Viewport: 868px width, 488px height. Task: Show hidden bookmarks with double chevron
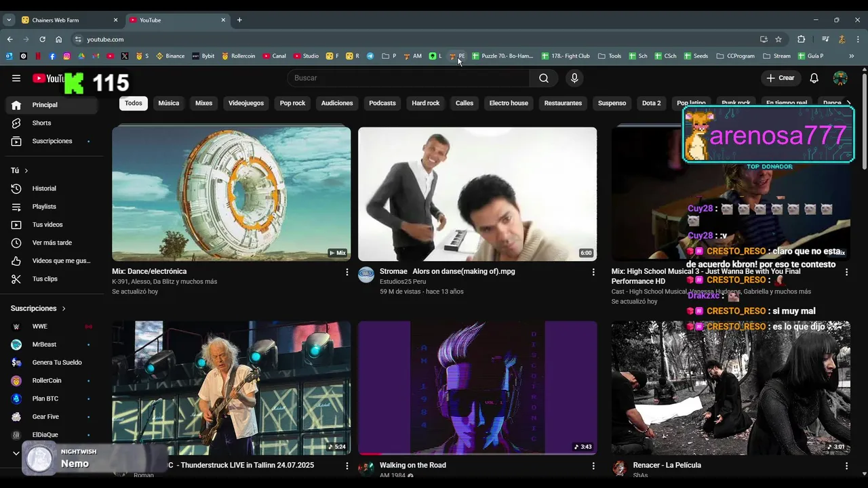851,56
